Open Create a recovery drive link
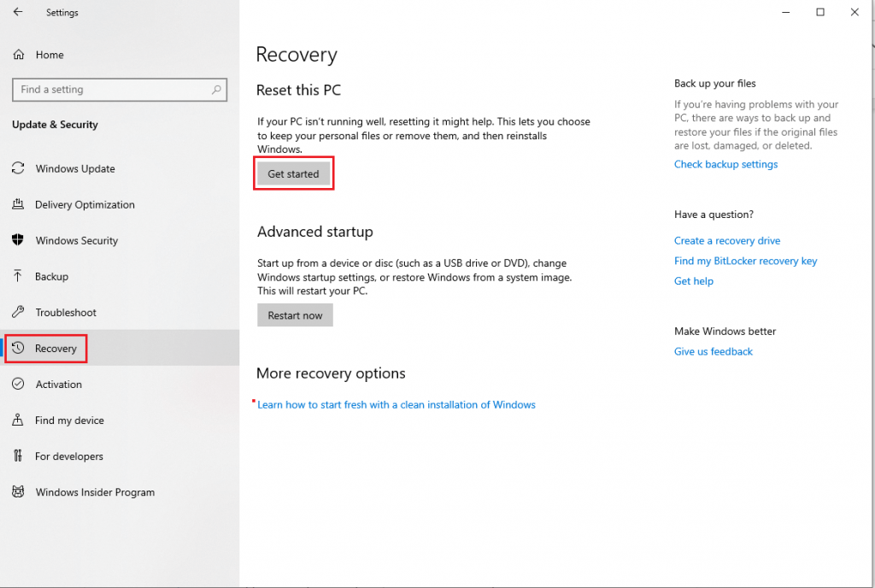Viewport: 875px width, 588px height. 727,240
